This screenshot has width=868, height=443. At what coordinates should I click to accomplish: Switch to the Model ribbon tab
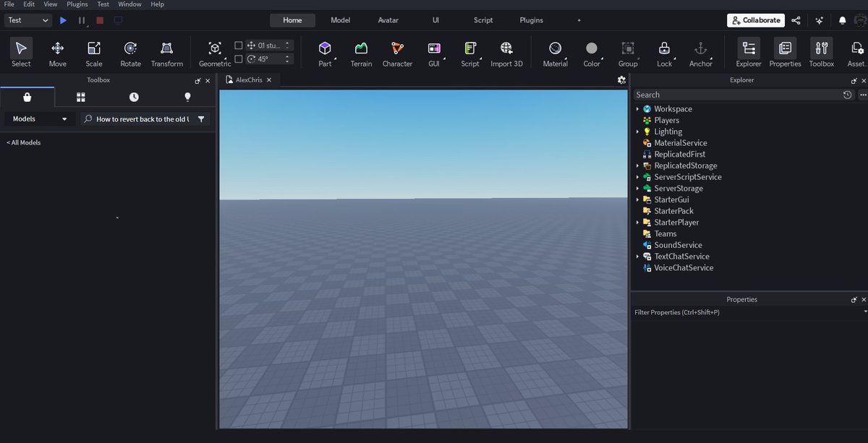tap(339, 20)
